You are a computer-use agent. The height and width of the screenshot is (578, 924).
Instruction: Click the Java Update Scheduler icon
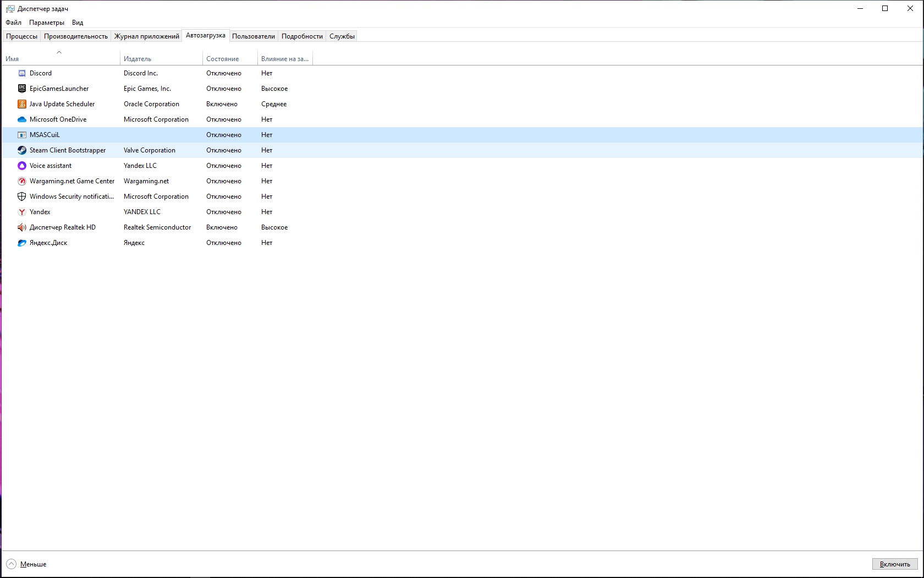pos(22,104)
